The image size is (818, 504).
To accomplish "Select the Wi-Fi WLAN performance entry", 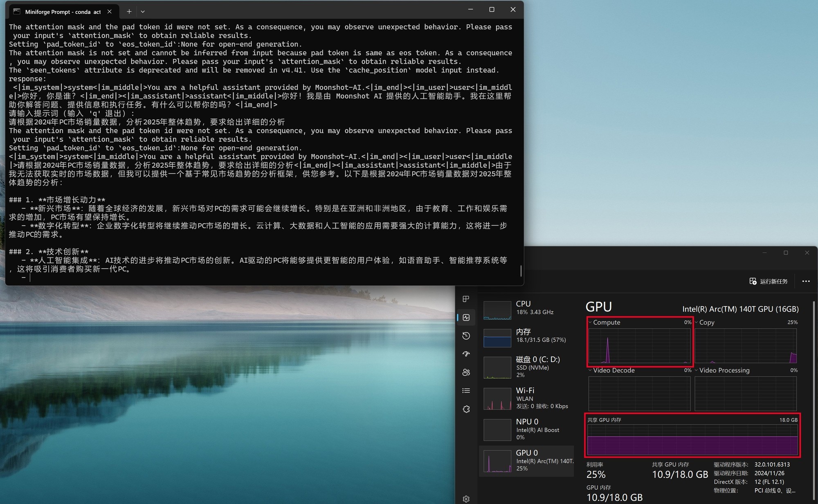I will tap(527, 398).
